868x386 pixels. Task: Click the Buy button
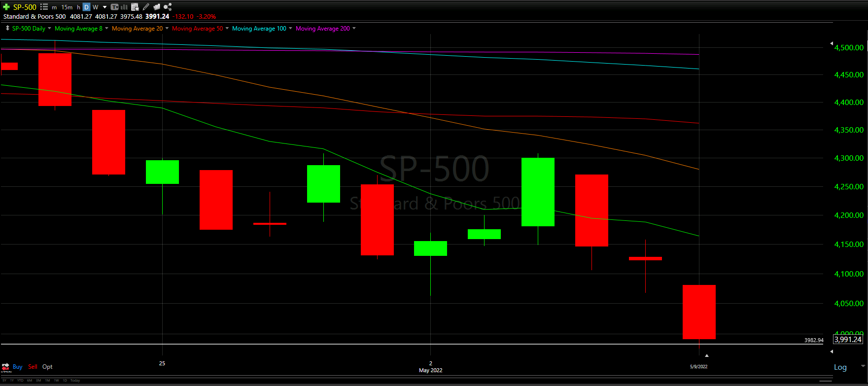tap(17, 367)
